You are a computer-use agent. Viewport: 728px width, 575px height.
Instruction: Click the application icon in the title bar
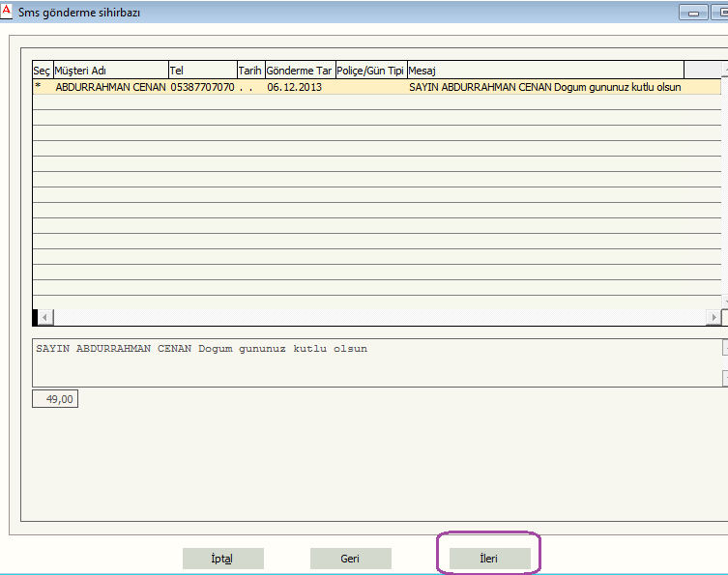tap(8, 11)
